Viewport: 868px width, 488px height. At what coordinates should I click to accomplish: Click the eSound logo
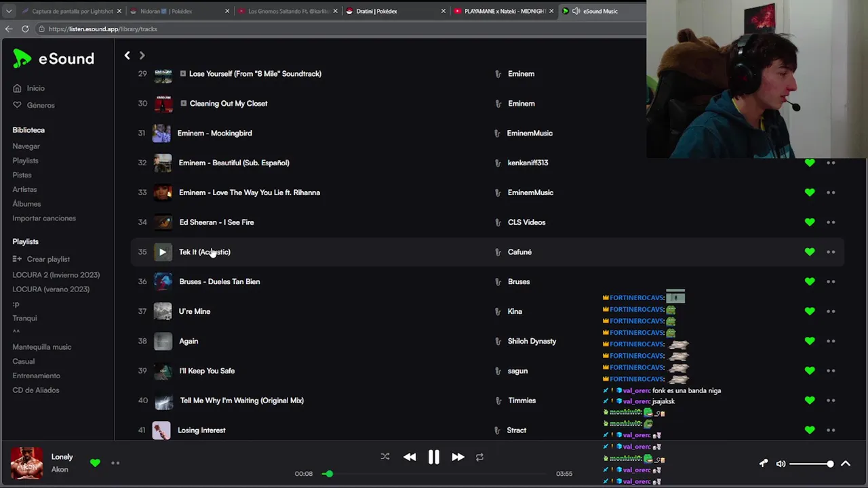53,59
